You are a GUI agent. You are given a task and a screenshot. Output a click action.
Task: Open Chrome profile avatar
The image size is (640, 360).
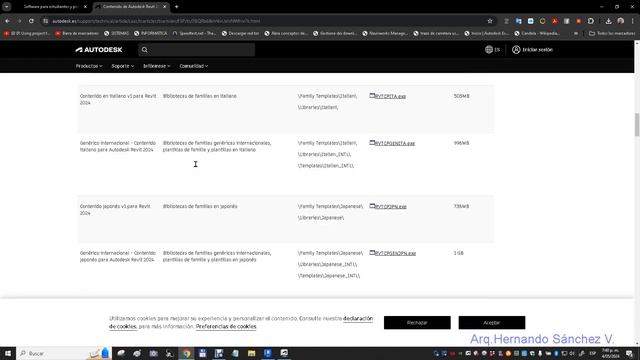620,21
